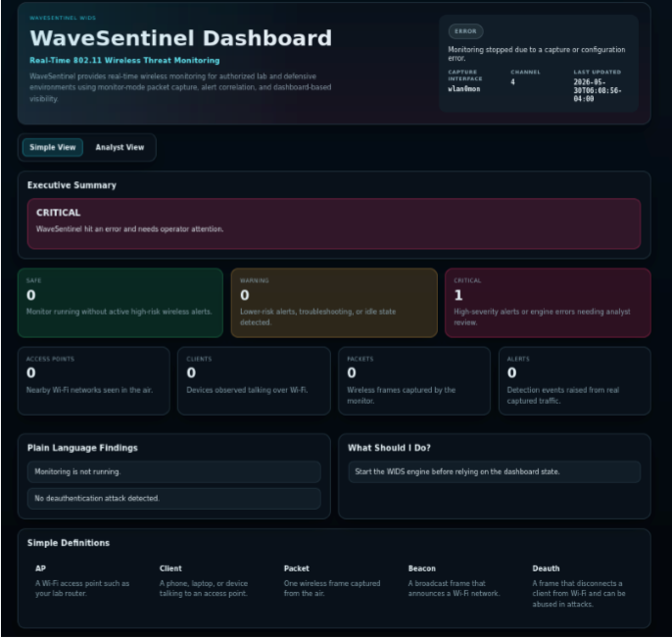Click the CAPTURE INTERFACE label

465,75
